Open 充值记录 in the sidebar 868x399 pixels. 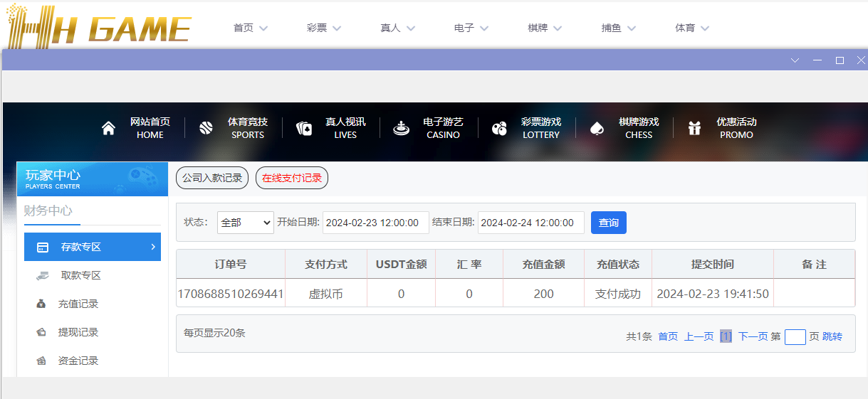coord(78,304)
